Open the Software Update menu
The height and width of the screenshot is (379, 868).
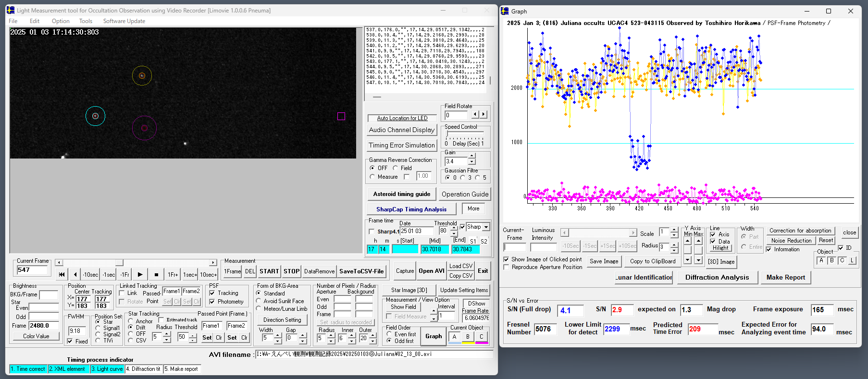tap(124, 21)
